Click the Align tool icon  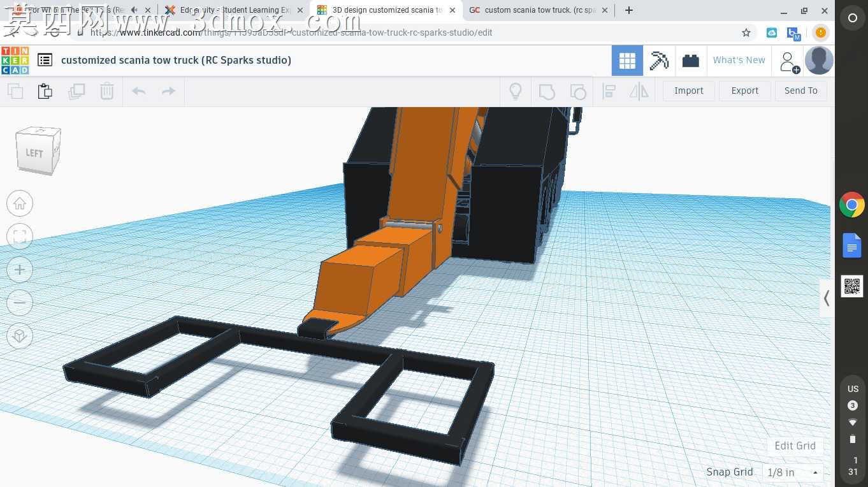click(609, 91)
